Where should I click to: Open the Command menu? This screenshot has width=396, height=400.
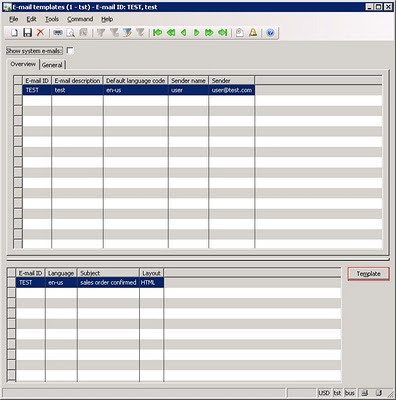80,19
